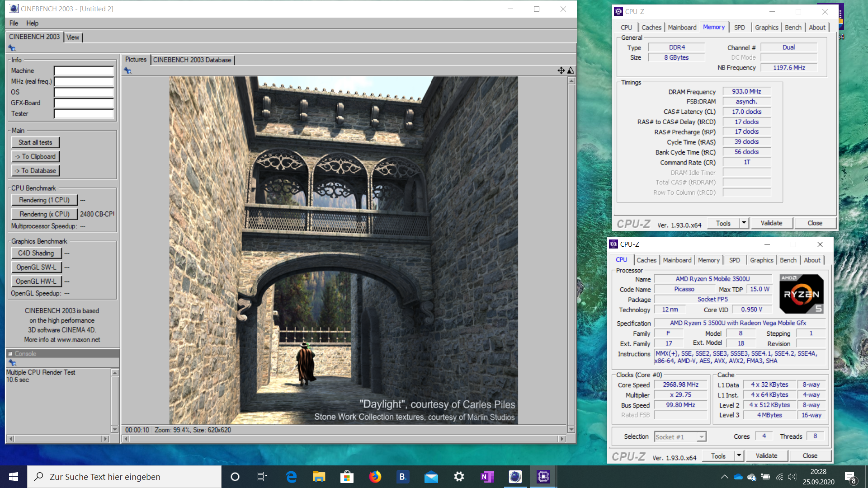Click the render view vertical scrollbar down arrow
Screen dimensions: 868x488
pyautogui.click(x=571, y=429)
